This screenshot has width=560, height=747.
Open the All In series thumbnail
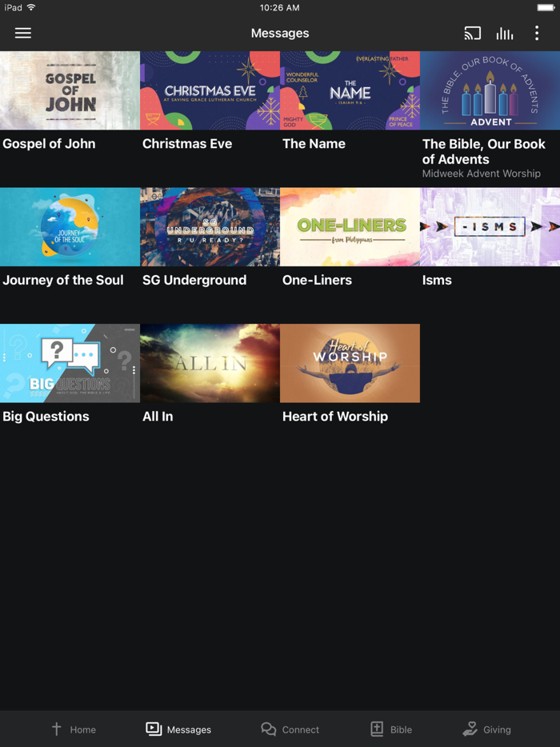tap(210, 363)
